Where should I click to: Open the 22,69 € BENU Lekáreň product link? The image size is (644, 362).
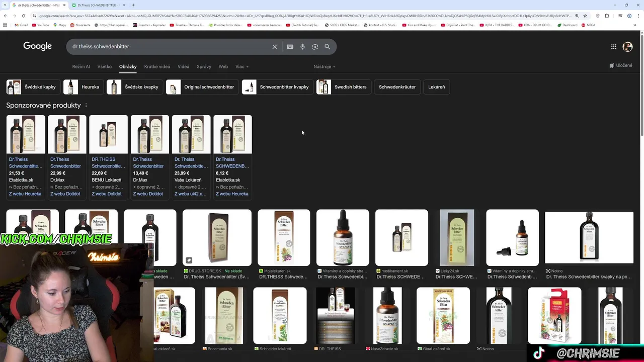pyautogui.click(x=108, y=162)
